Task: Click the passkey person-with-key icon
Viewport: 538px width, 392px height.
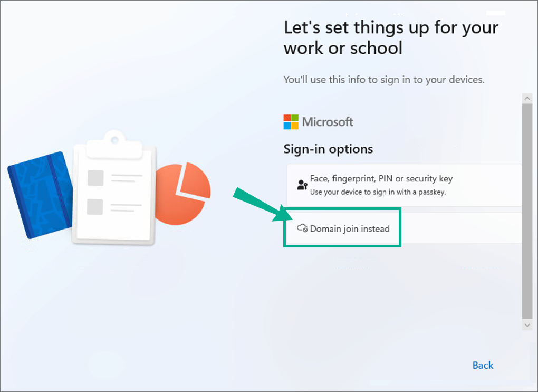Action: click(302, 185)
